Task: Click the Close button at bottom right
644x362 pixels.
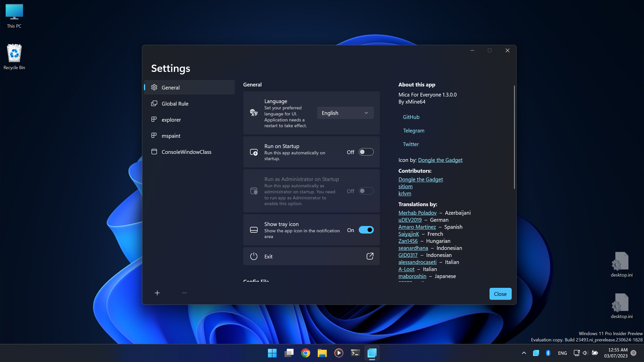Action: click(500, 294)
